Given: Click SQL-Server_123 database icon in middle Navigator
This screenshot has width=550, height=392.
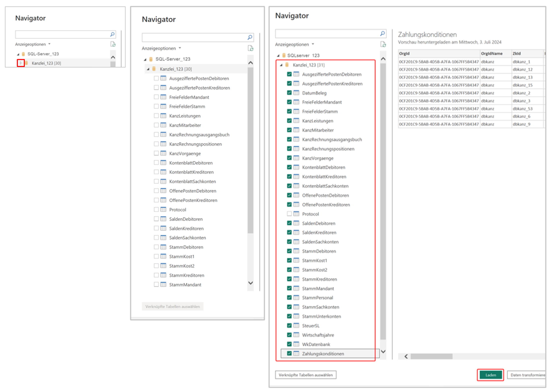Looking at the screenshot, I should [x=151, y=59].
